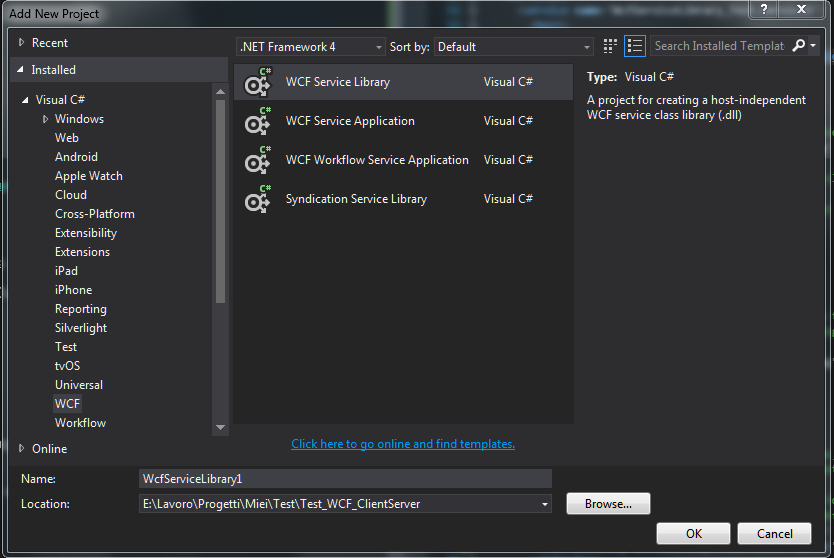This screenshot has width=834, height=558.
Task: Click the go online and find templates link
Action: click(x=403, y=444)
